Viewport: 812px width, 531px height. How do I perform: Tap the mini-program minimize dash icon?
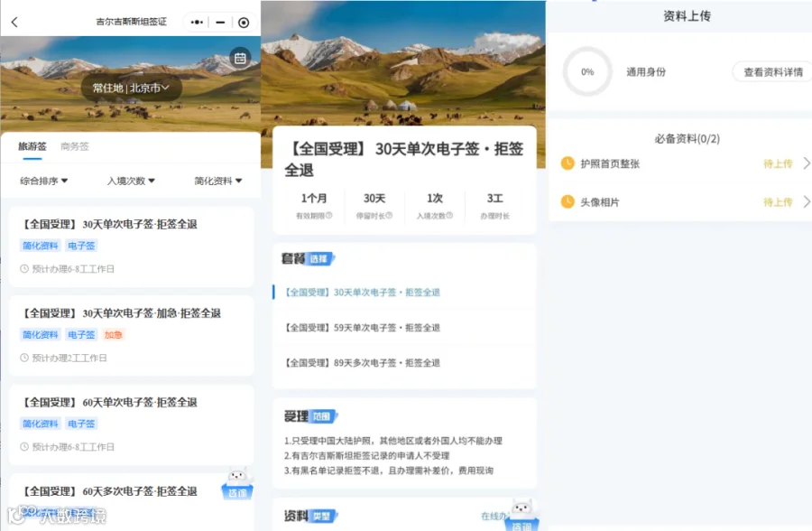click(220, 23)
